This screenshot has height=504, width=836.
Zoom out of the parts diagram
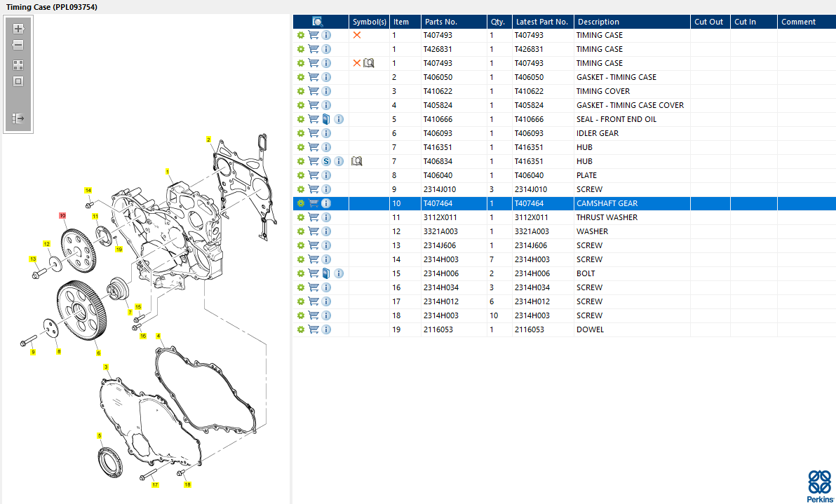point(18,45)
